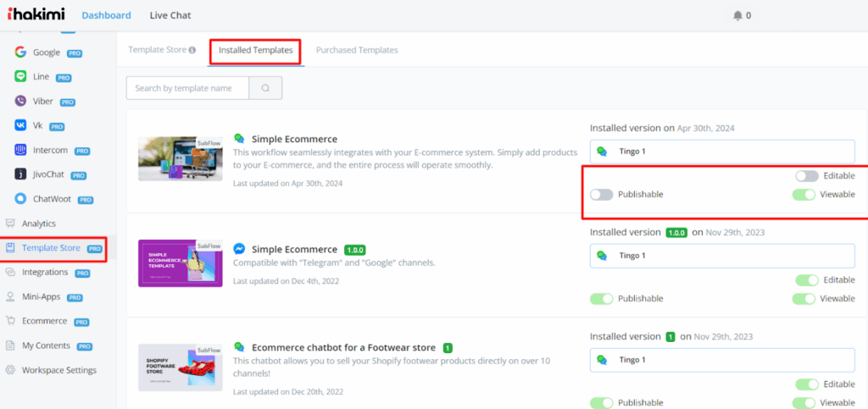Toggle Editable on Simple Ecommerce 1.0.0 template
The width and height of the screenshot is (868, 409).
click(806, 279)
